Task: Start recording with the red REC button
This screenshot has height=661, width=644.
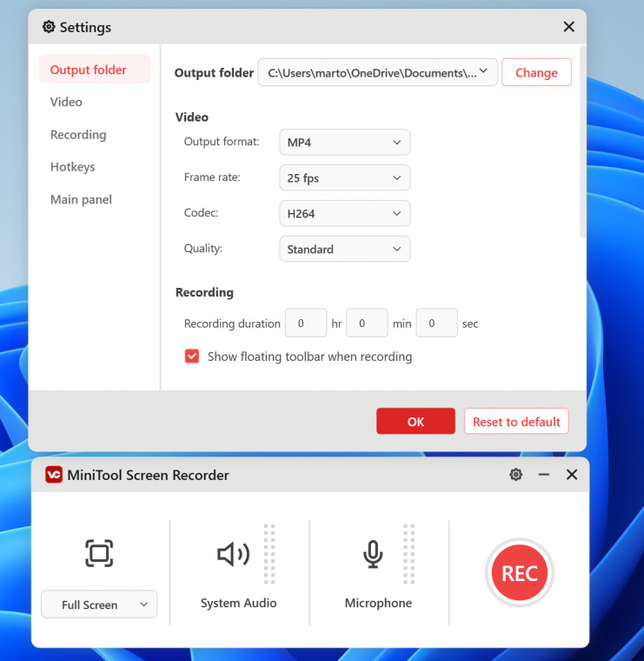Action: tap(519, 573)
